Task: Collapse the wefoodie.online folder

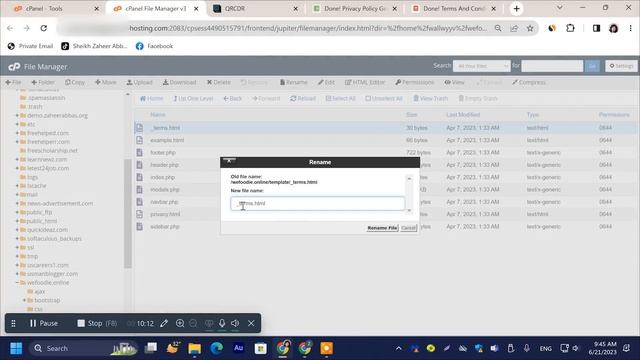Action: (17, 282)
